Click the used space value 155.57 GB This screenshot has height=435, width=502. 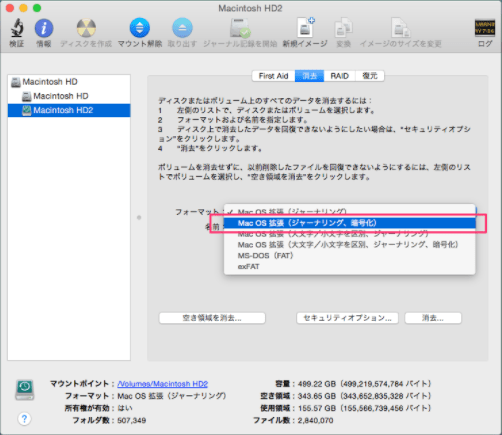(317, 408)
